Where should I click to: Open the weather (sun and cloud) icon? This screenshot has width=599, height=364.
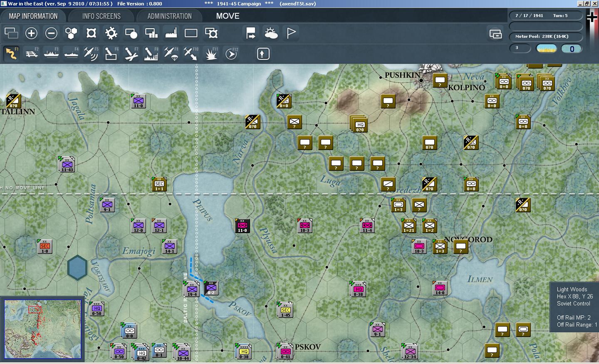(x=271, y=33)
